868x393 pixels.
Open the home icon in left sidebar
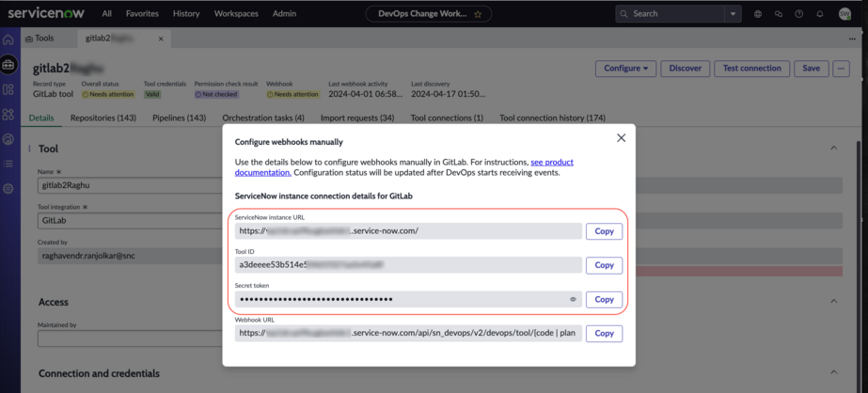[x=8, y=39]
